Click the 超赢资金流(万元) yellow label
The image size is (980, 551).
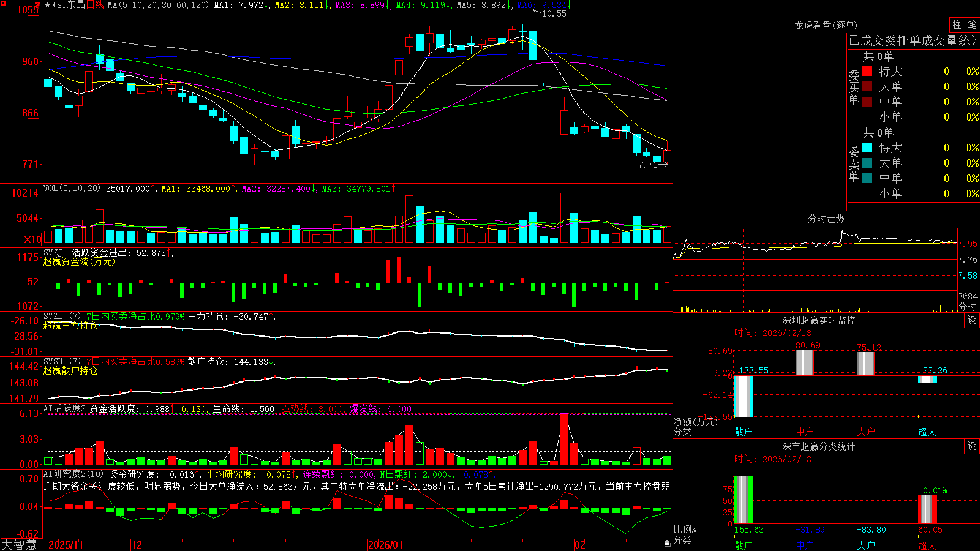click(79, 261)
